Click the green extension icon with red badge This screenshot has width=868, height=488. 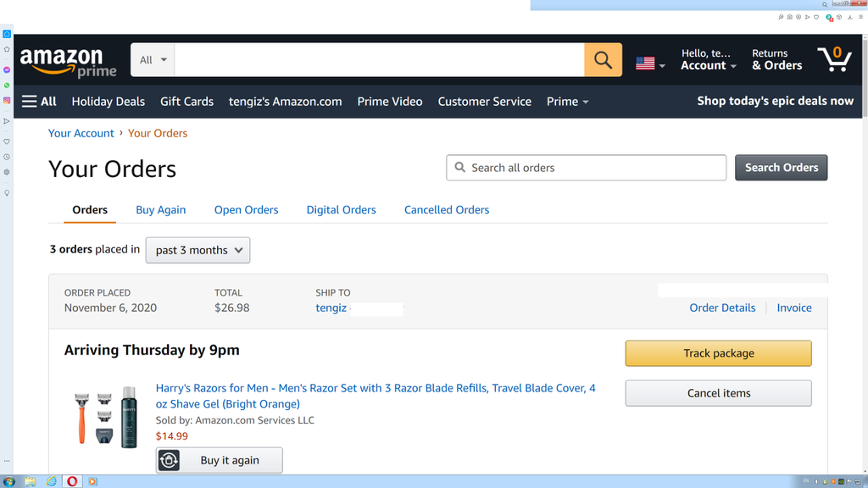point(829,18)
